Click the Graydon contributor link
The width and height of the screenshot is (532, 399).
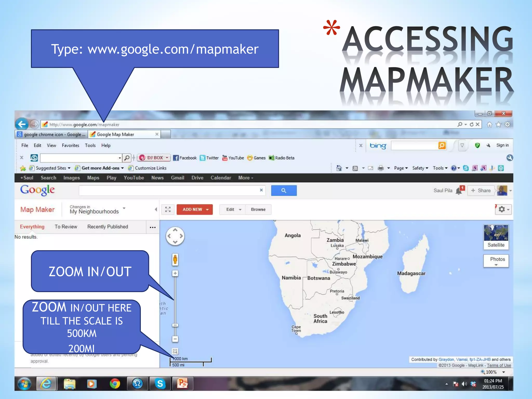tap(446, 360)
